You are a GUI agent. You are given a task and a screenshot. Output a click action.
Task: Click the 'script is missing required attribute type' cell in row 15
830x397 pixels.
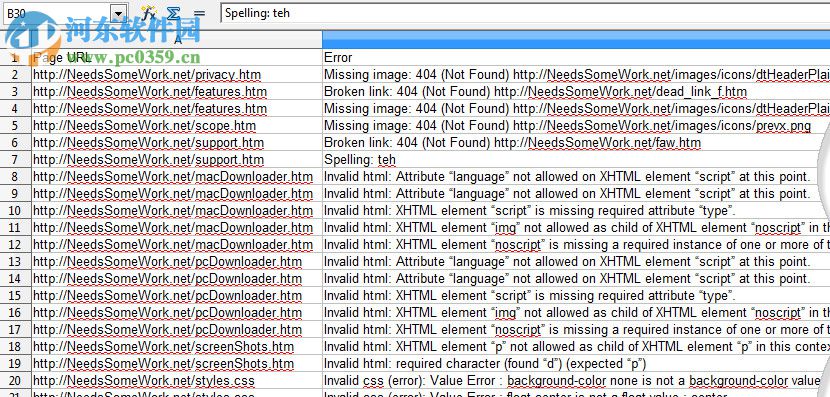[x=576, y=295]
